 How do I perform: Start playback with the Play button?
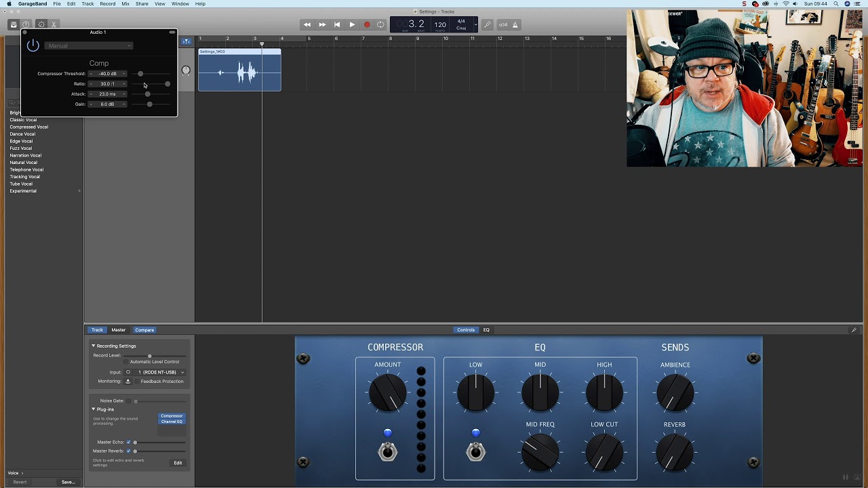(352, 24)
